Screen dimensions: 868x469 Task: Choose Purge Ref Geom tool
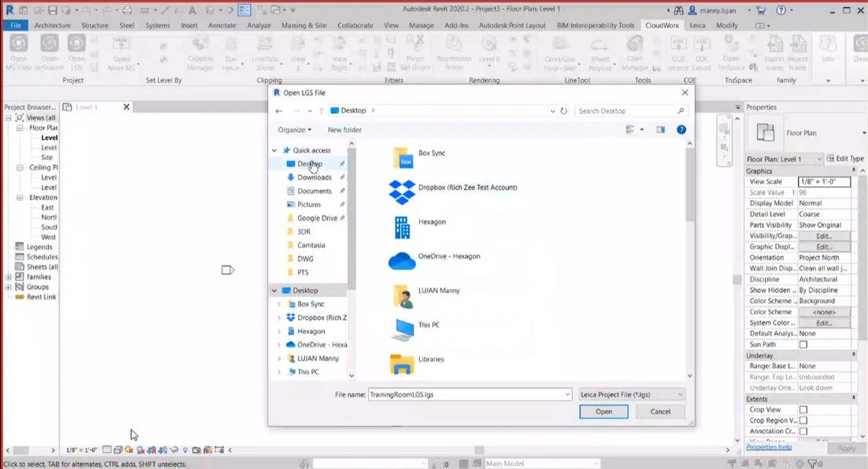(x=414, y=53)
